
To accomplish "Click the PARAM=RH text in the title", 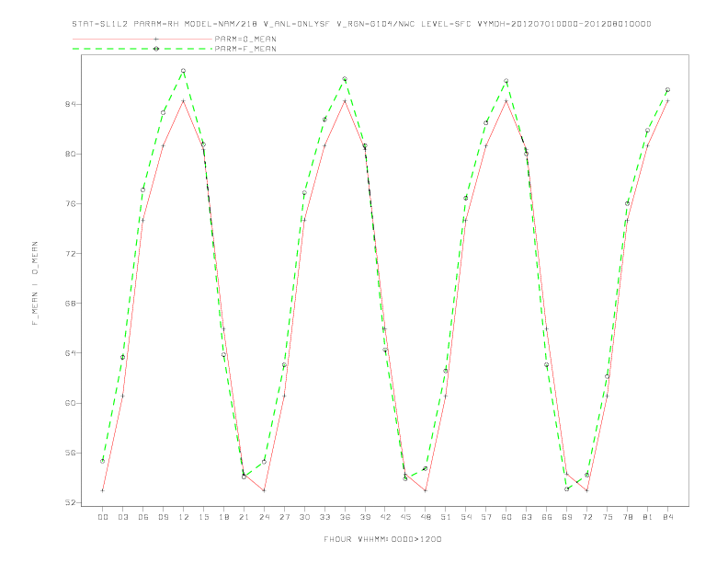I will tap(156, 24).
